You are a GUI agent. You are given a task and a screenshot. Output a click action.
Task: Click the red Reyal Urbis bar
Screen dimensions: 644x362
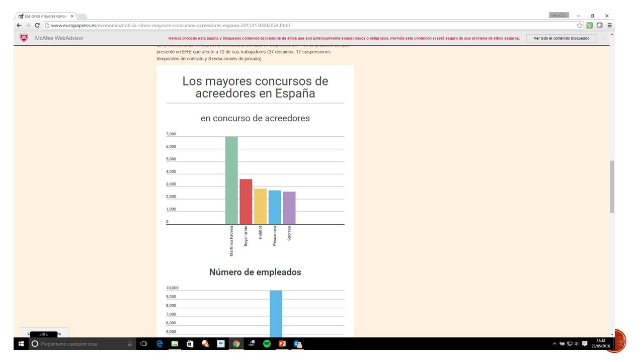246,202
